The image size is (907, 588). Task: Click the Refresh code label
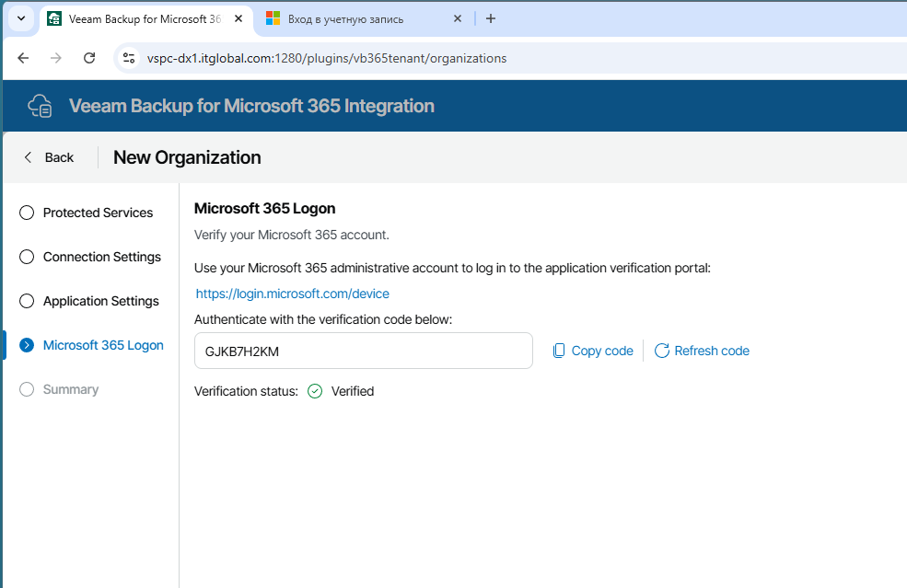point(712,351)
